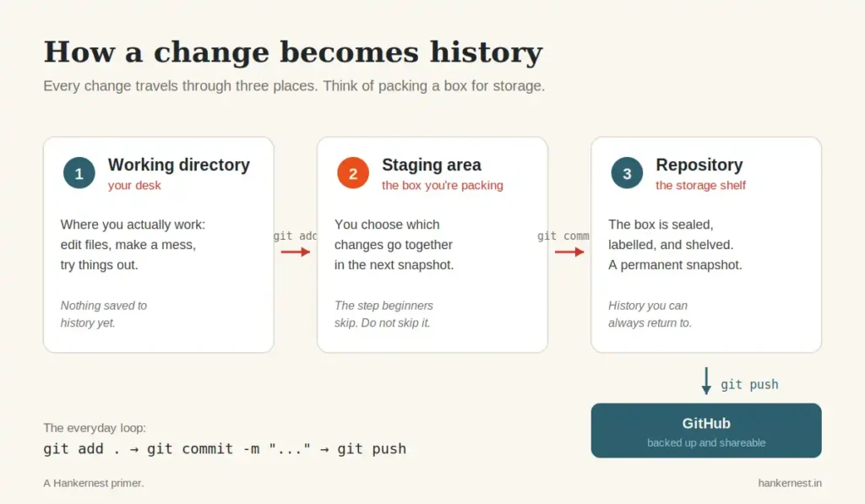Click the Working directory heading

click(179, 165)
